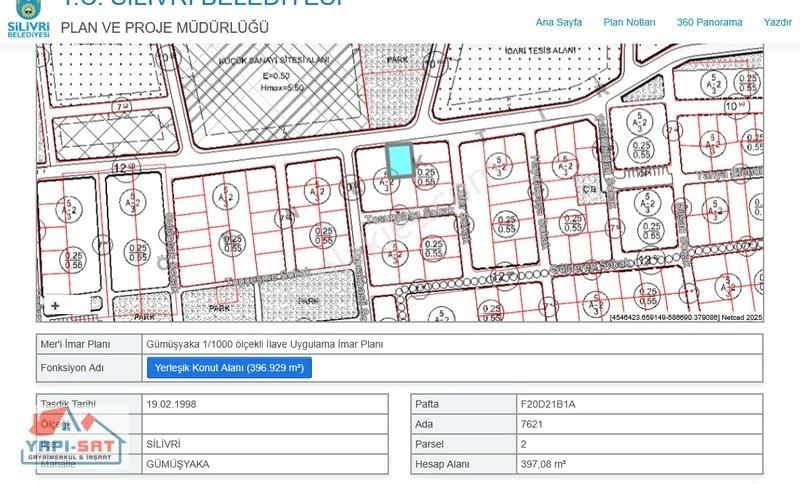
Task: Click the Silivri Belediyesi logo
Action: (x=29, y=19)
